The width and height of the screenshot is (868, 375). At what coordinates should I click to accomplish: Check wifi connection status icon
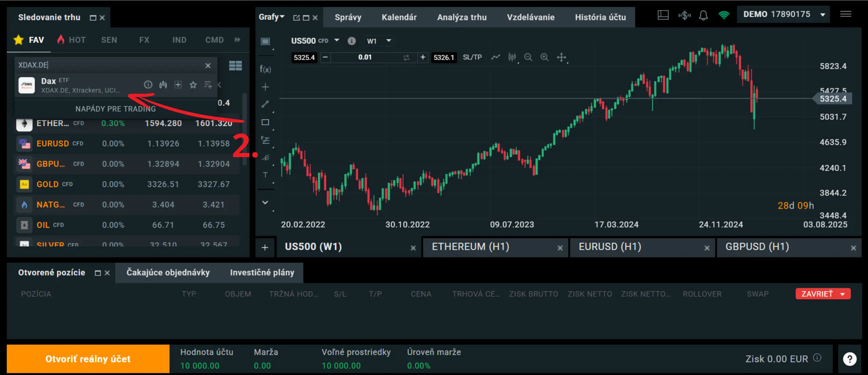pos(724,15)
